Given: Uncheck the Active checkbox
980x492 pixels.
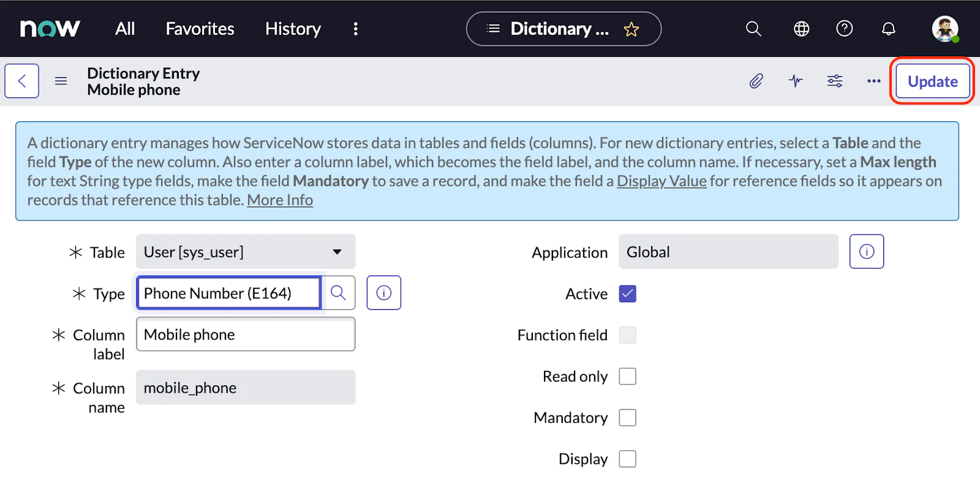Looking at the screenshot, I should pos(628,294).
